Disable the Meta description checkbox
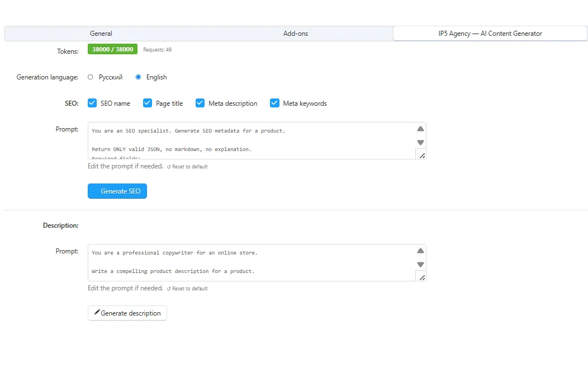 (x=200, y=103)
